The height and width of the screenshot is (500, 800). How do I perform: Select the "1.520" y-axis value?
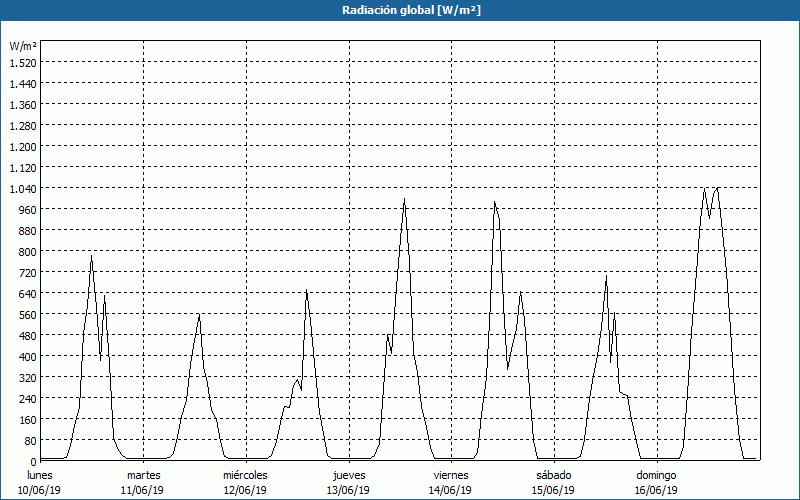(23, 62)
